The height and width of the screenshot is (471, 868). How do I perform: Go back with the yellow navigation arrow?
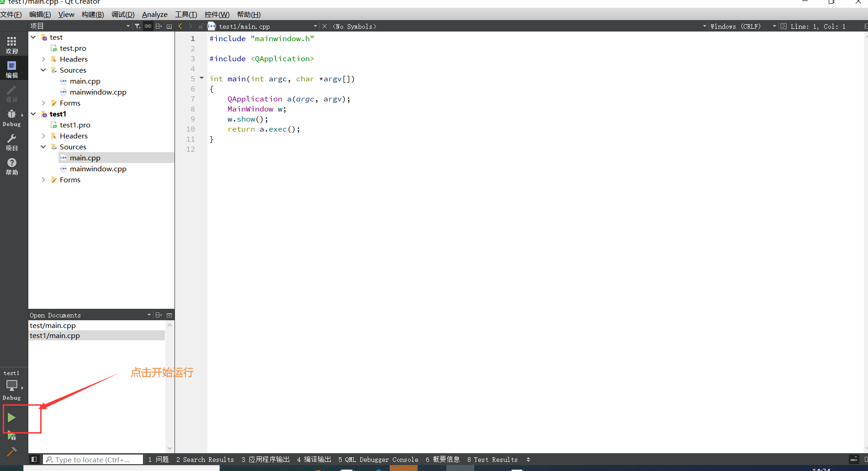click(x=180, y=26)
